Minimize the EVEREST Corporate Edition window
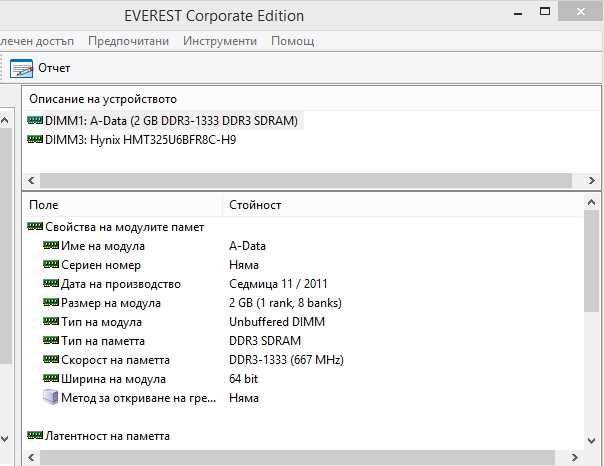This screenshot has height=466, width=604. point(518,13)
